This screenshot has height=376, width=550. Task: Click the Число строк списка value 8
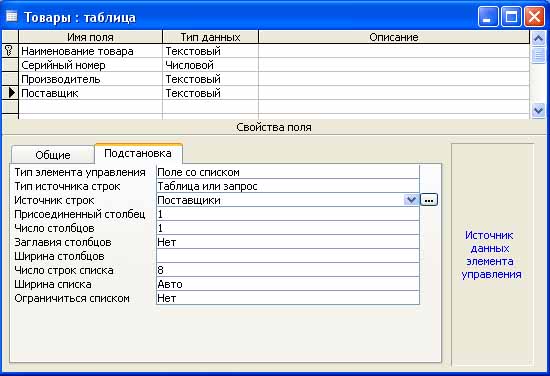point(288,270)
